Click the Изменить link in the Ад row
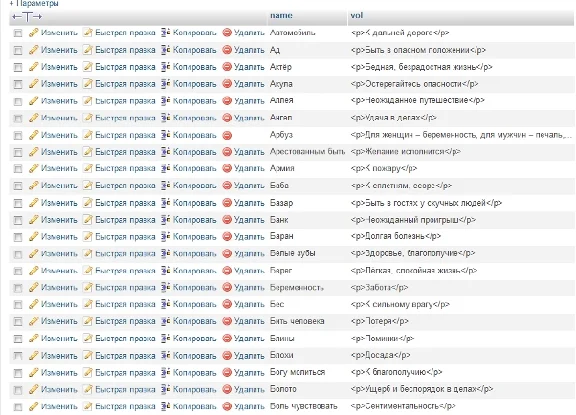Viewport: 576px width, 415px height. click(59, 50)
